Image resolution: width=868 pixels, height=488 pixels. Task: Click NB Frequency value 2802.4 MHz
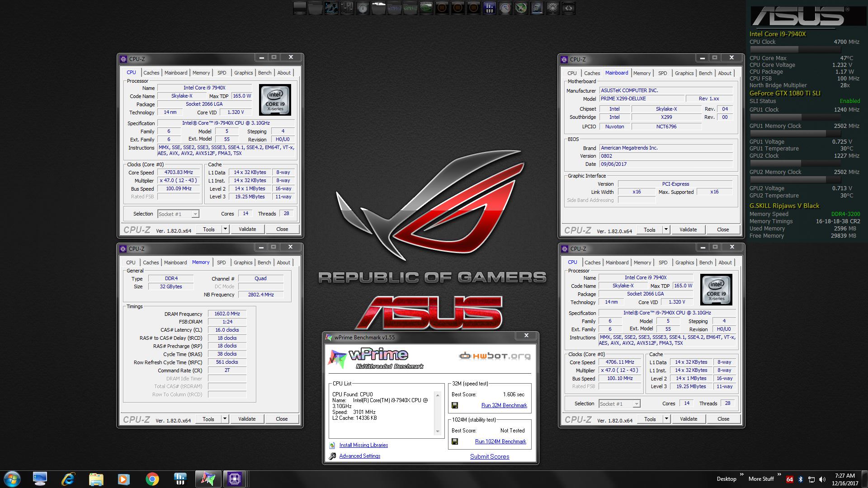261,295
